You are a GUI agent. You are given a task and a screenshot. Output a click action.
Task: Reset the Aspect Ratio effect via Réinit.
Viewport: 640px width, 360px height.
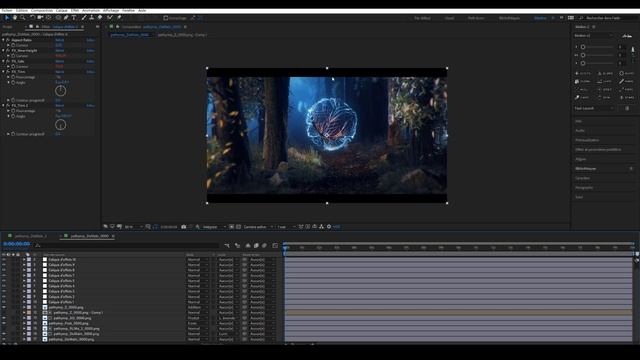click(60, 40)
